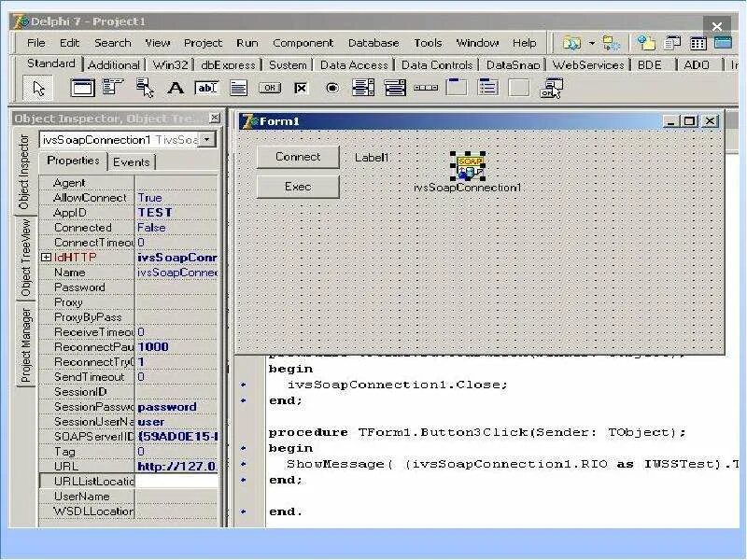Open the Edit menu

coord(69,43)
